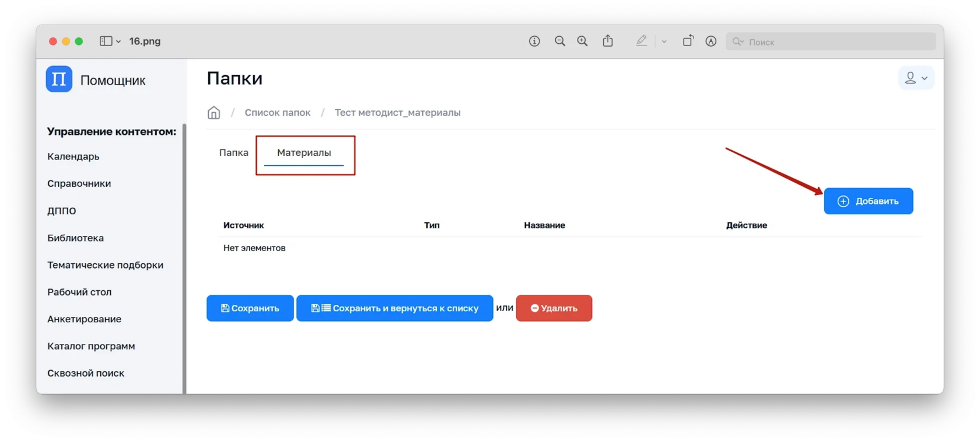The width and height of the screenshot is (980, 442).
Task: Open the user profile dropdown menu
Action: 916,78
